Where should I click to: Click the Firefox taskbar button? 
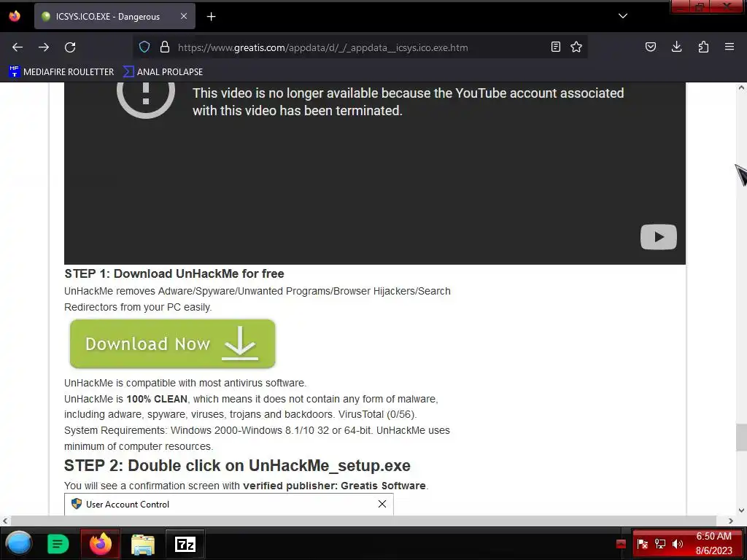coord(101,543)
